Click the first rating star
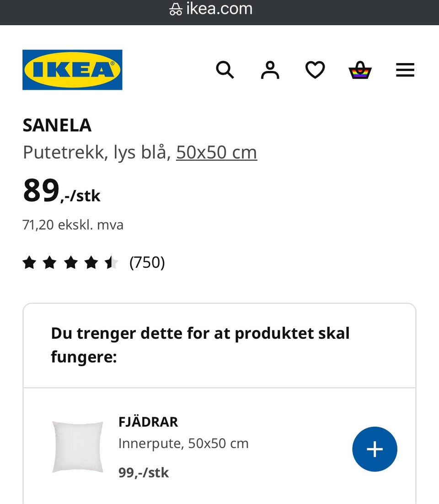439x504 pixels. pyautogui.click(x=29, y=263)
